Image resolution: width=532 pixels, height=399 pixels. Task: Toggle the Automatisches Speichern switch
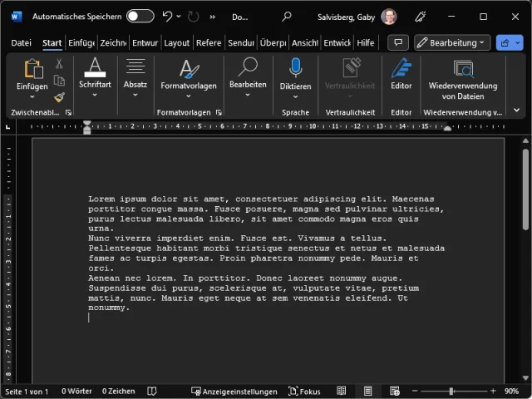tap(140, 16)
